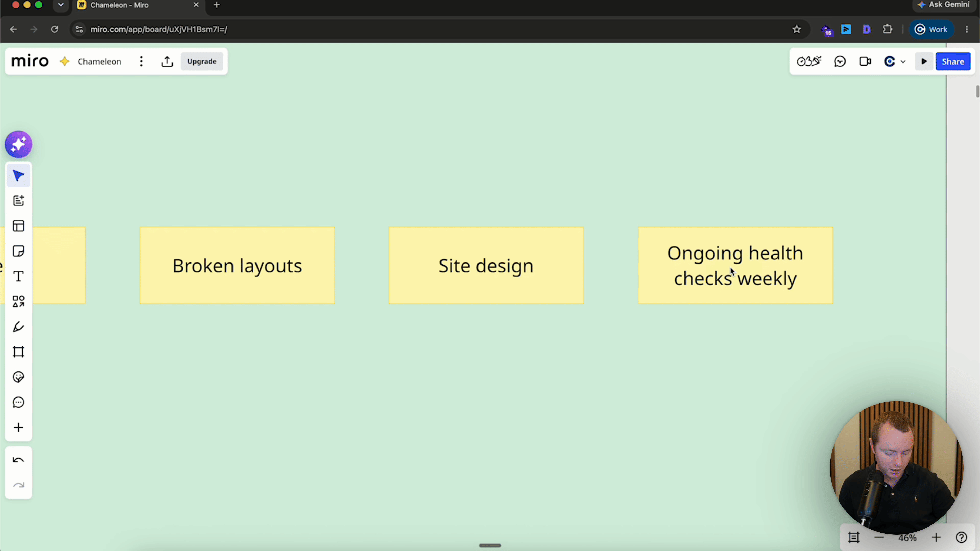Expand the collaborator avatar dropdown
980x551 pixels.
(903, 62)
